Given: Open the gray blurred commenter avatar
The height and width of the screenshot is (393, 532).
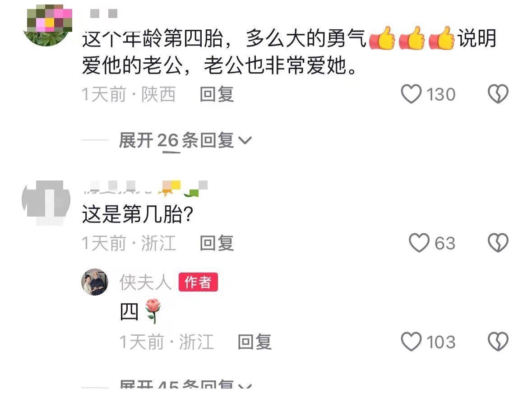Looking at the screenshot, I should click(x=46, y=203).
